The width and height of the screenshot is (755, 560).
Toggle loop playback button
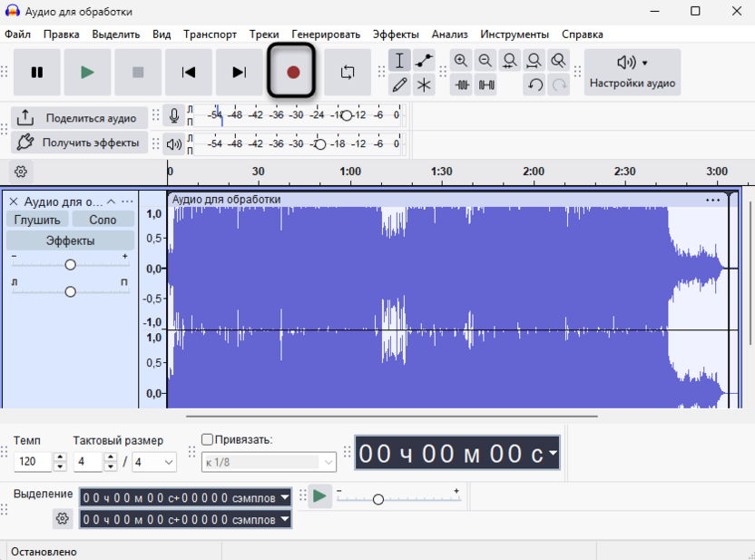tap(348, 73)
